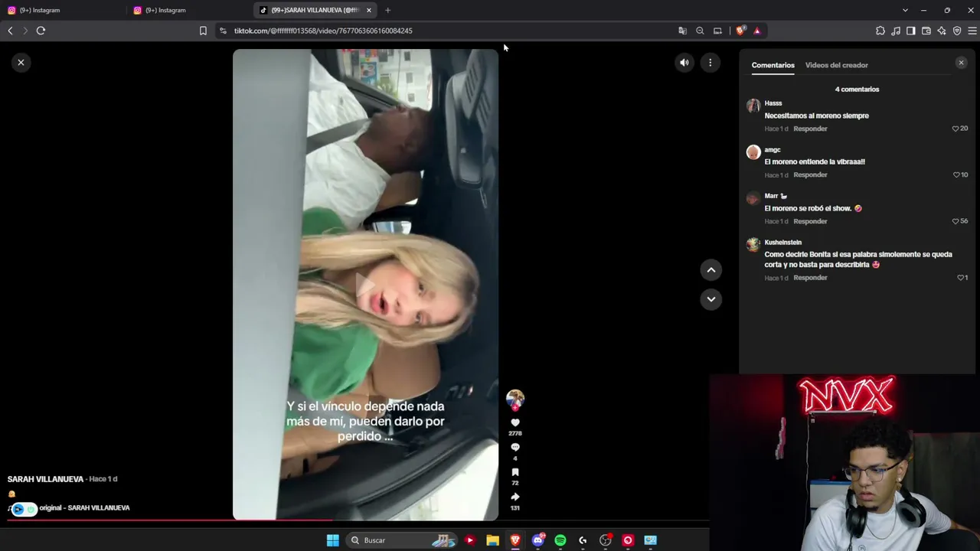Screen dimensions: 980x551
Task: Reply to amgc's comment
Action: tap(810, 175)
